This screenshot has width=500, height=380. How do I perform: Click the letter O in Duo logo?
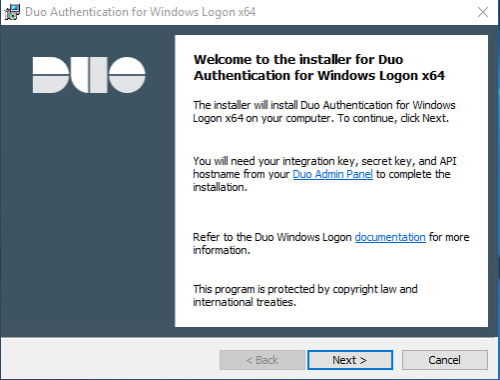coord(127,75)
